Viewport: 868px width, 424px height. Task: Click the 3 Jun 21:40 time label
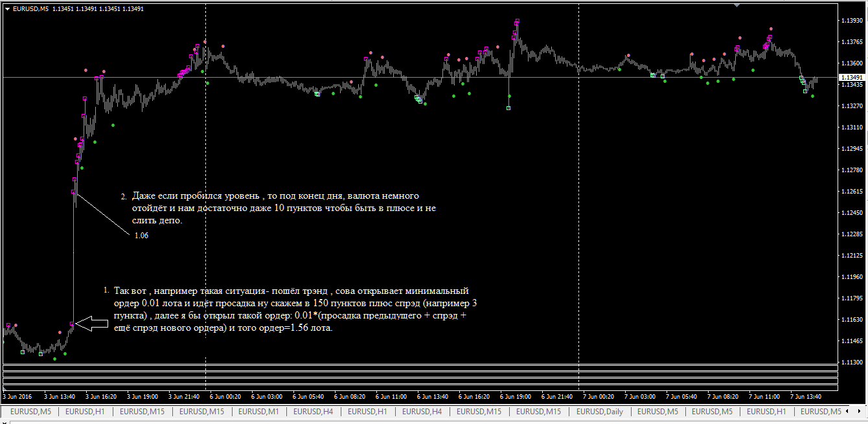coord(184,396)
